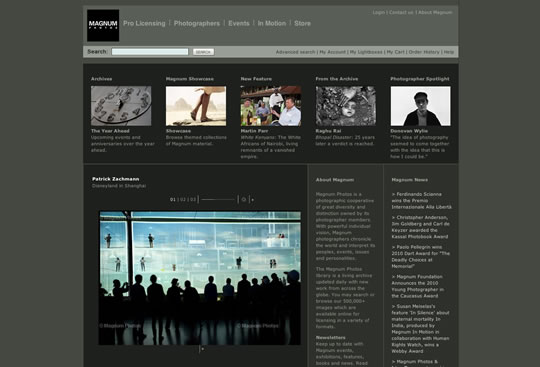
Task: Open the Raghu Rai archive thumbnail
Action: click(x=346, y=106)
